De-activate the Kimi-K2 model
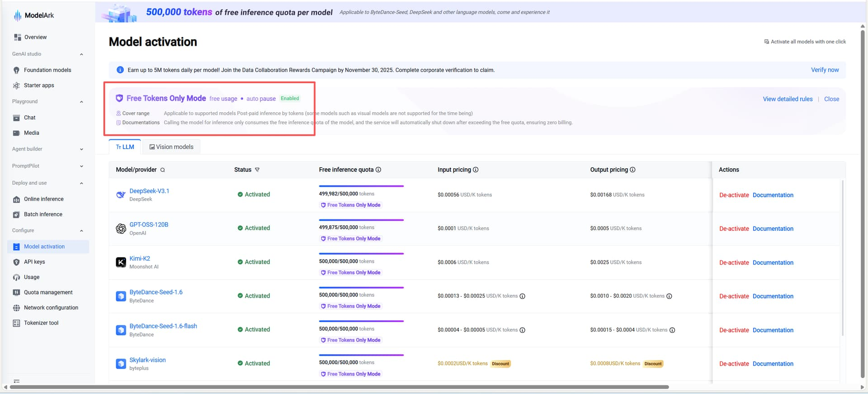The image size is (868, 394). pyautogui.click(x=734, y=263)
